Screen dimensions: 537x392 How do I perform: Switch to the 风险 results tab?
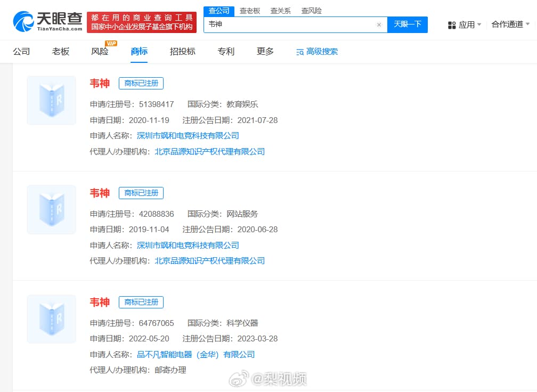click(x=100, y=51)
